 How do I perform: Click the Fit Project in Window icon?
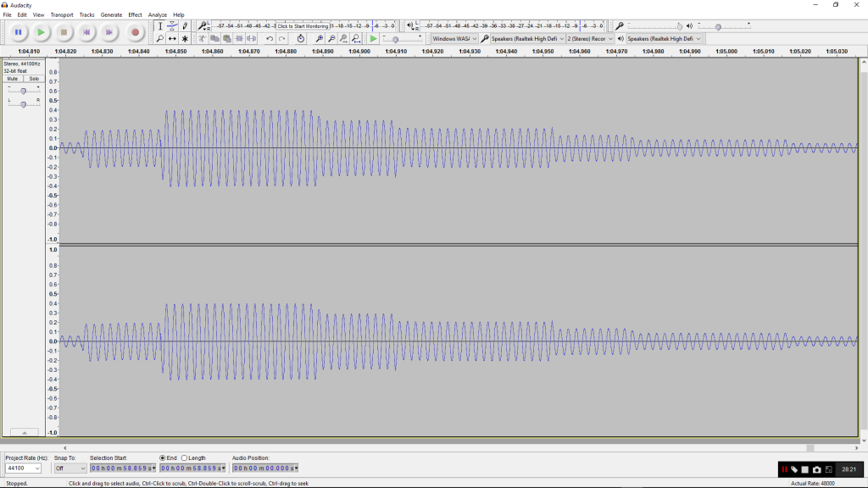point(356,38)
